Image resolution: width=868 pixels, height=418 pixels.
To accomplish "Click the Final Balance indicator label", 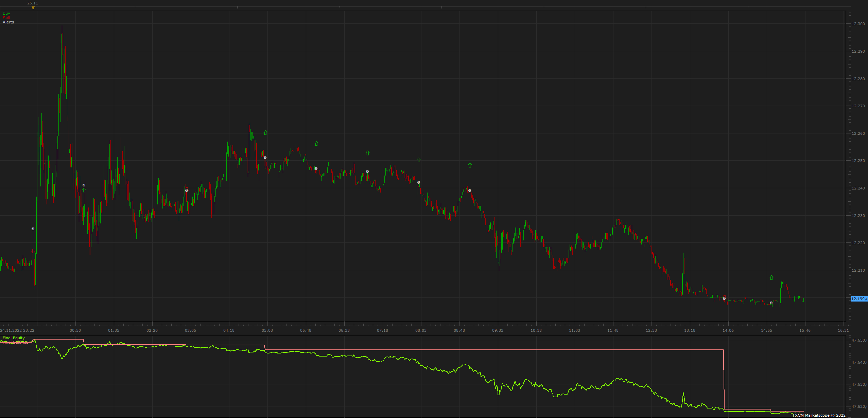I will point(15,342).
